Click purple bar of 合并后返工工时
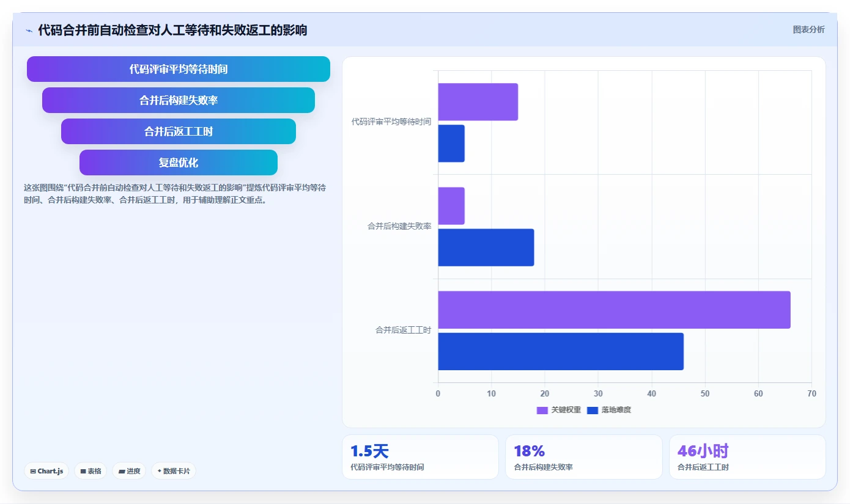This screenshot has width=850, height=504. [615, 310]
